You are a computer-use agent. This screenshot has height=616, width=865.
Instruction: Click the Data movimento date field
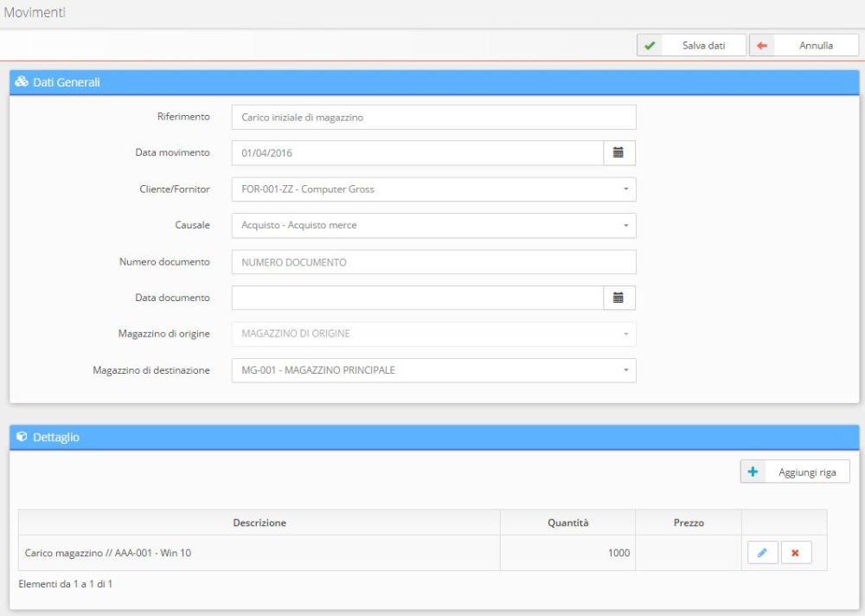(x=418, y=153)
